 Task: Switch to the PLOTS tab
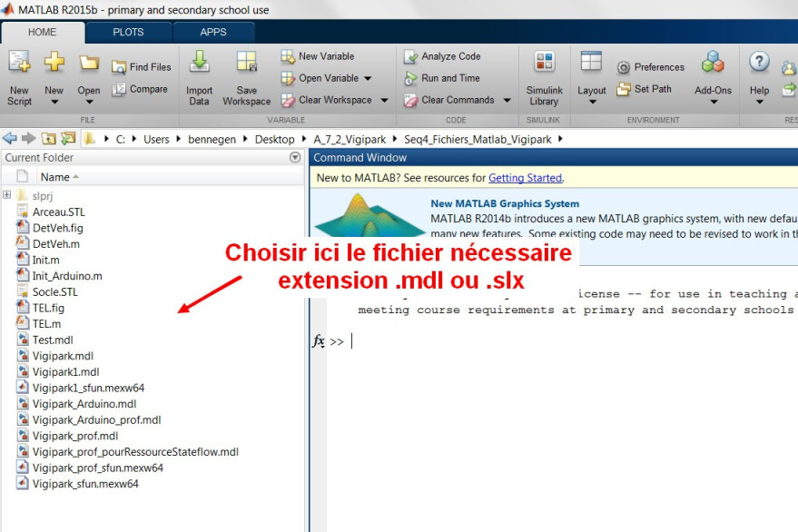128,32
